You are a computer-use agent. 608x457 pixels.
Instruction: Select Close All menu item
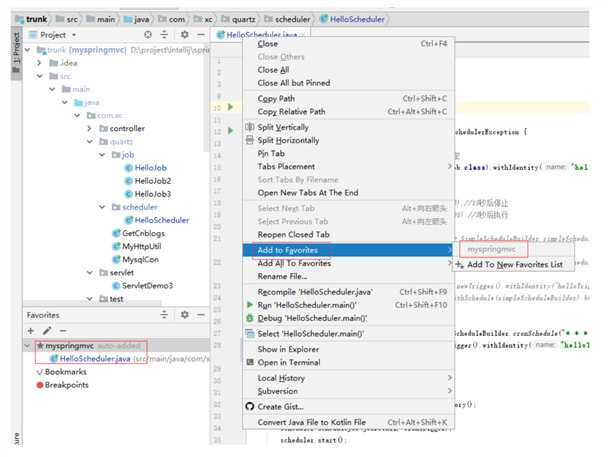(349, 70)
